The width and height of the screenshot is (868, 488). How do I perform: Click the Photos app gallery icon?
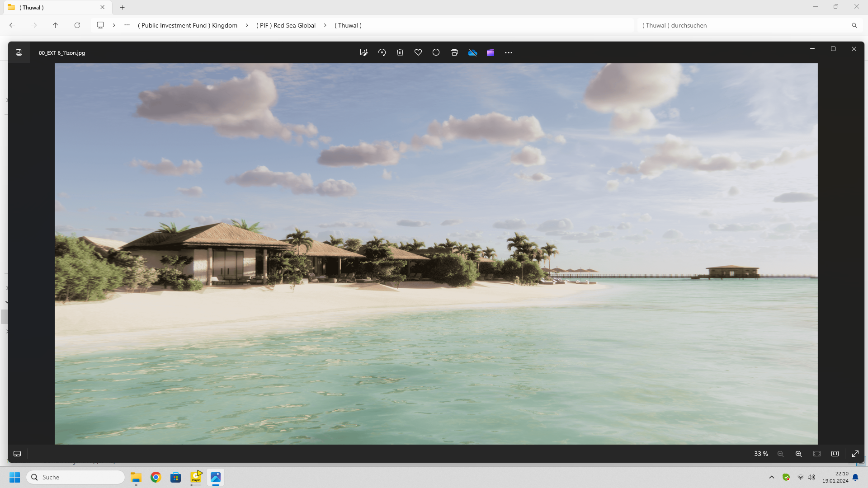19,52
